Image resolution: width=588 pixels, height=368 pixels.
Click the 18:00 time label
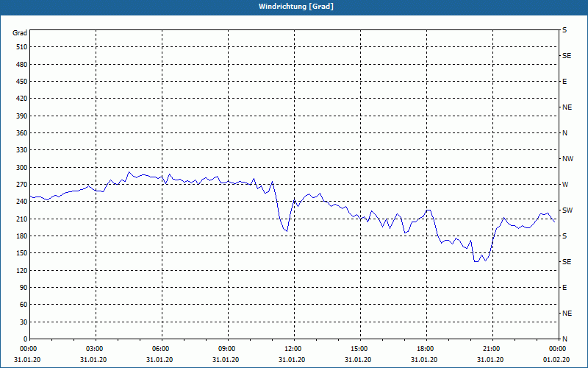tap(426, 348)
